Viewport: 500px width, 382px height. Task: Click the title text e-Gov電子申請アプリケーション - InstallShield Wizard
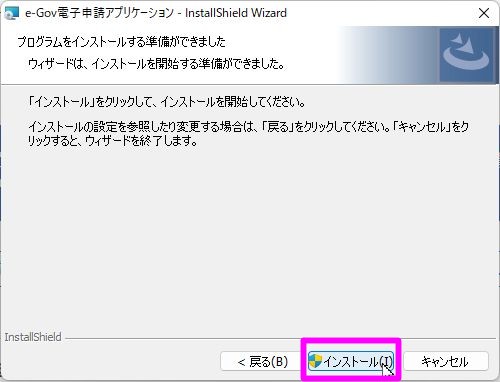coord(156,13)
